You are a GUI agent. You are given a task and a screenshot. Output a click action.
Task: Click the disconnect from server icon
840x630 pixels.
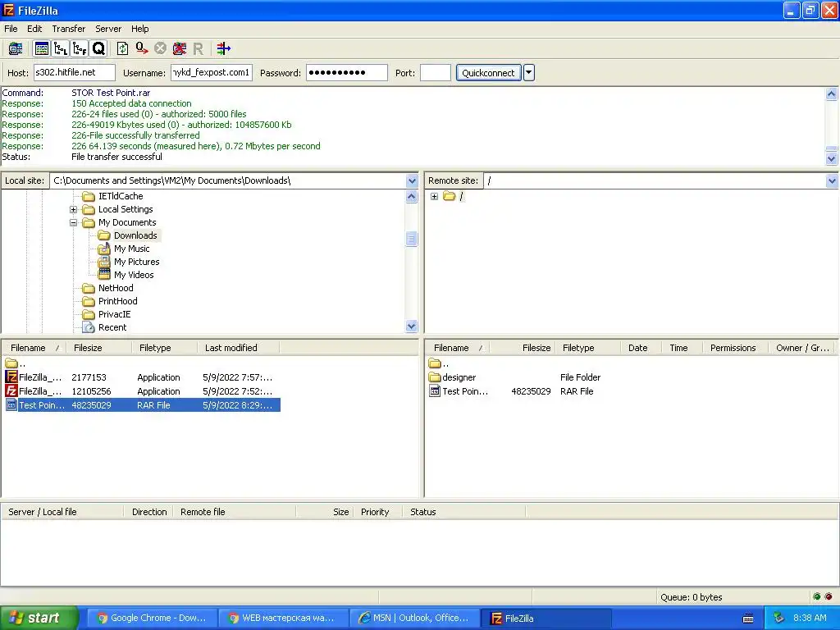(180, 48)
